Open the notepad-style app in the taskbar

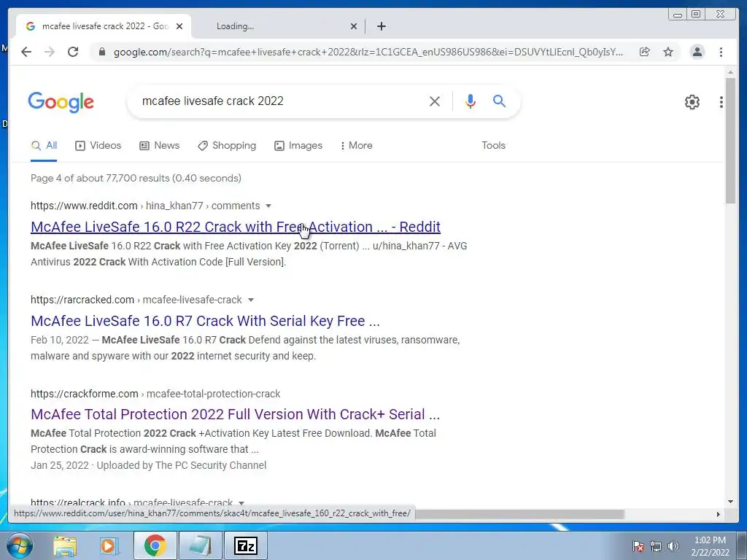point(201,545)
